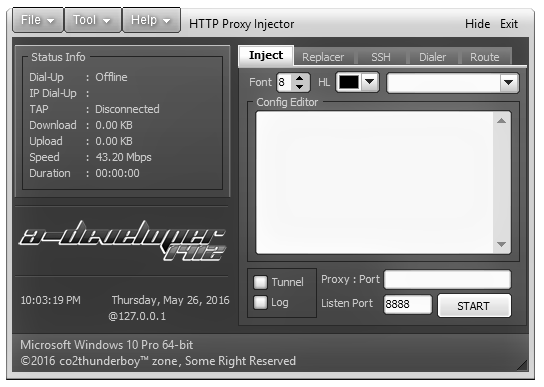This screenshot has height=387, width=544.
Task: Click the clock time 10:03:19 PM
Action: 51,300
